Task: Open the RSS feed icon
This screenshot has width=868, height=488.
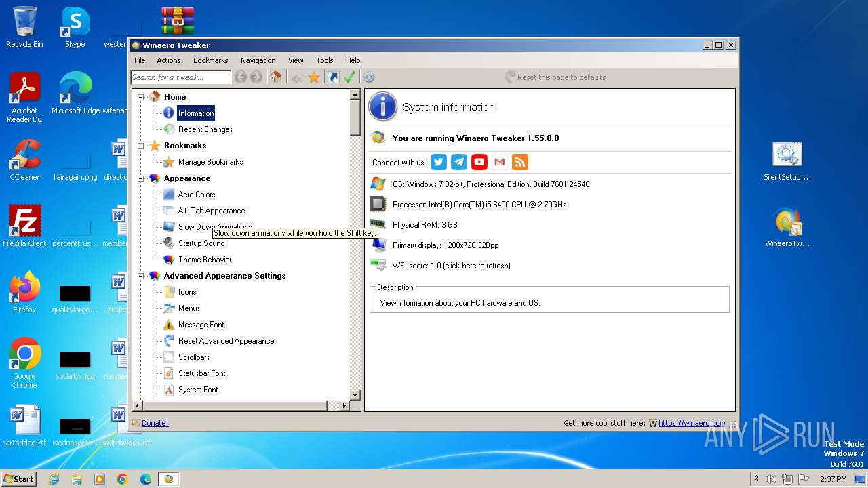Action: pyautogui.click(x=520, y=162)
